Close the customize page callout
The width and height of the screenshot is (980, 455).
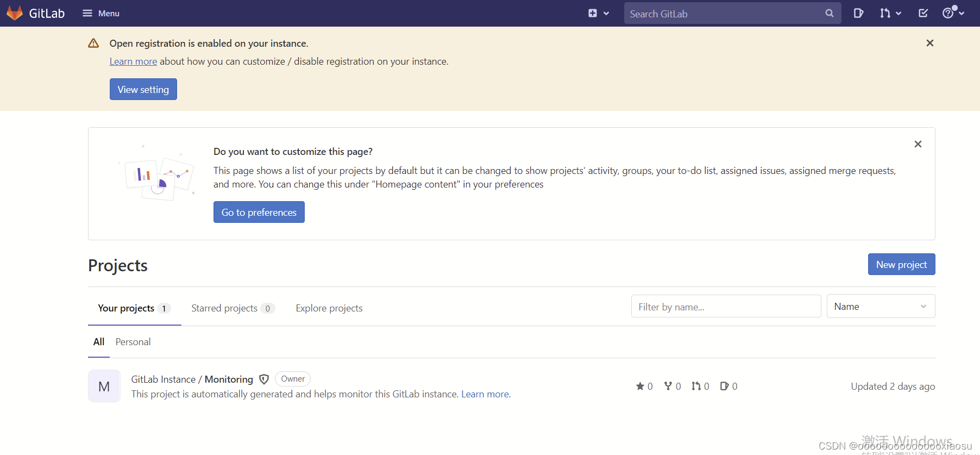pyautogui.click(x=918, y=144)
